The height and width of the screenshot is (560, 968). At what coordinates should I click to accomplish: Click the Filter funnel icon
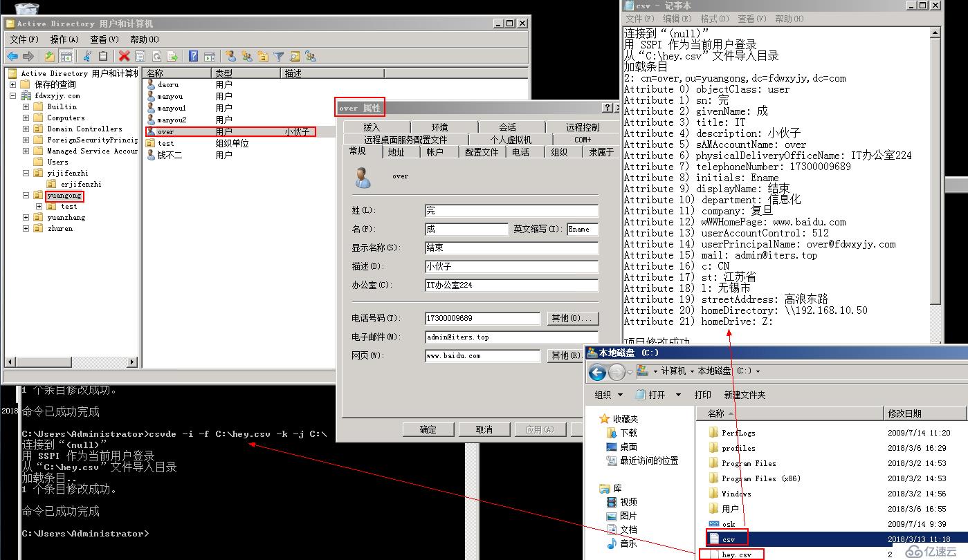279,57
